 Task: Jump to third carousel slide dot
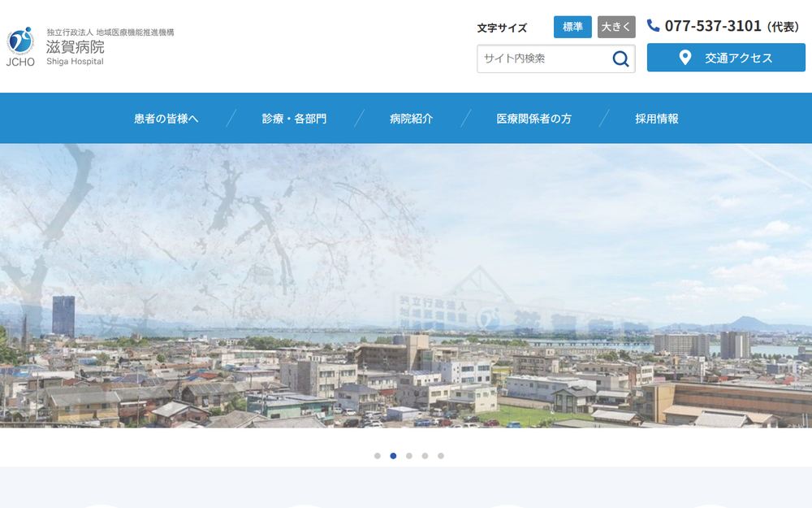click(409, 456)
